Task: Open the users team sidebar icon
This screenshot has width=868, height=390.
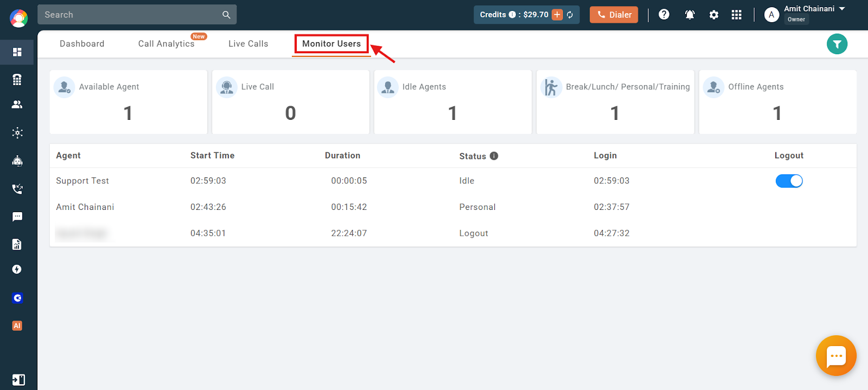Action: pos(17,105)
